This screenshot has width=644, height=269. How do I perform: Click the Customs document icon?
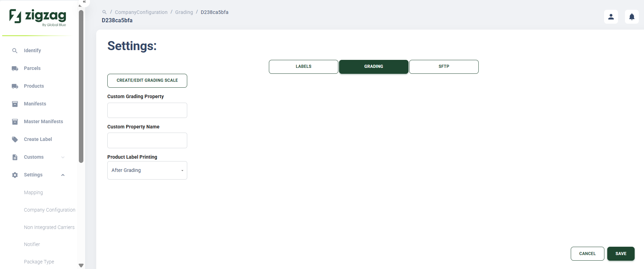[15, 157]
